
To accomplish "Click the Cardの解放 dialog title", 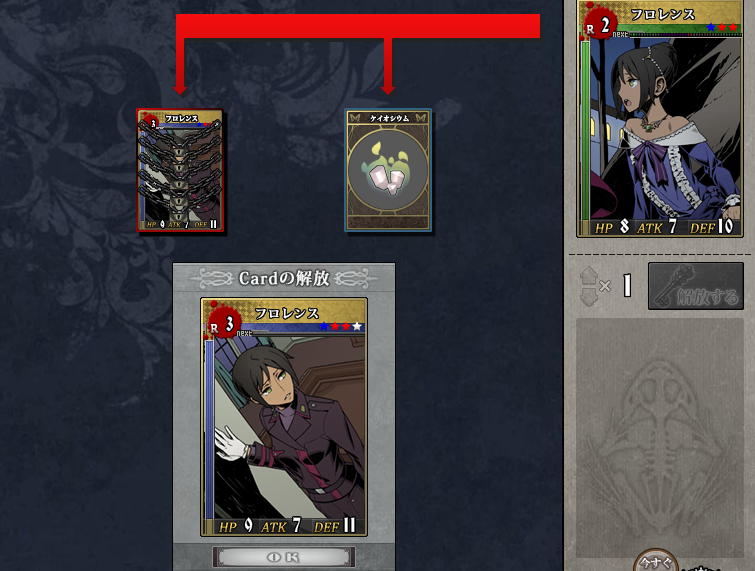I will pyautogui.click(x=284, y=278).
